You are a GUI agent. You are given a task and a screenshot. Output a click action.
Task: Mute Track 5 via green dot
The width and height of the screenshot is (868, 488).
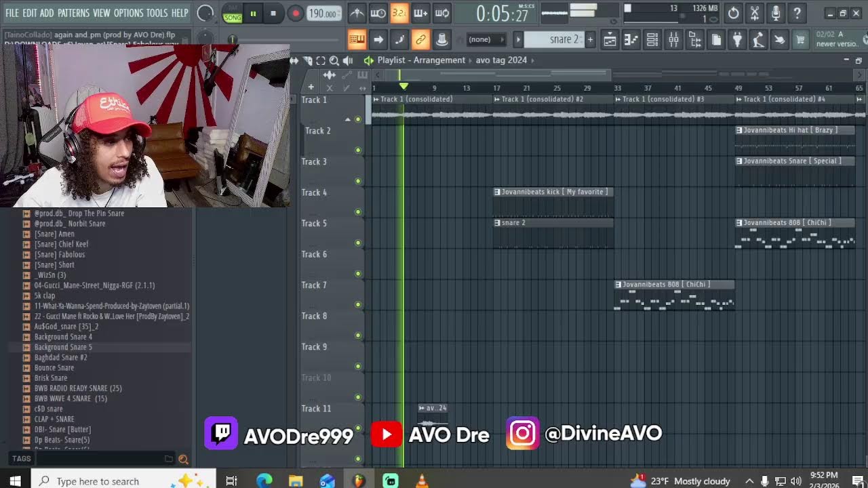358,243
